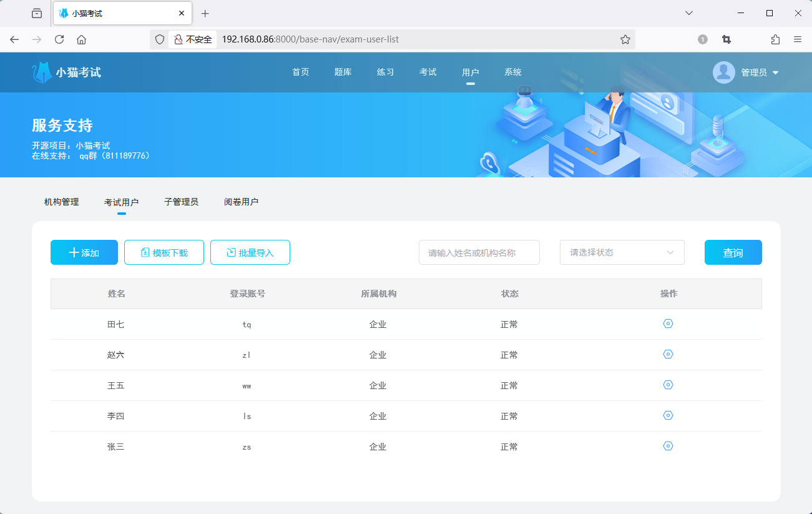This screenshot has height=514, width=812.
Task: Click the 添加 add user button
Action: (84, 252)
